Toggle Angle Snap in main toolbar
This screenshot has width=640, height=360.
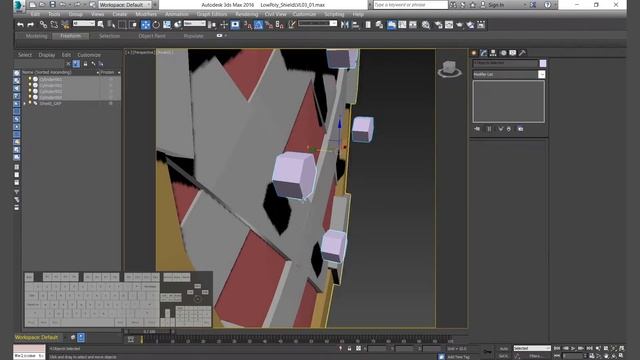click(x=258, y=25)
